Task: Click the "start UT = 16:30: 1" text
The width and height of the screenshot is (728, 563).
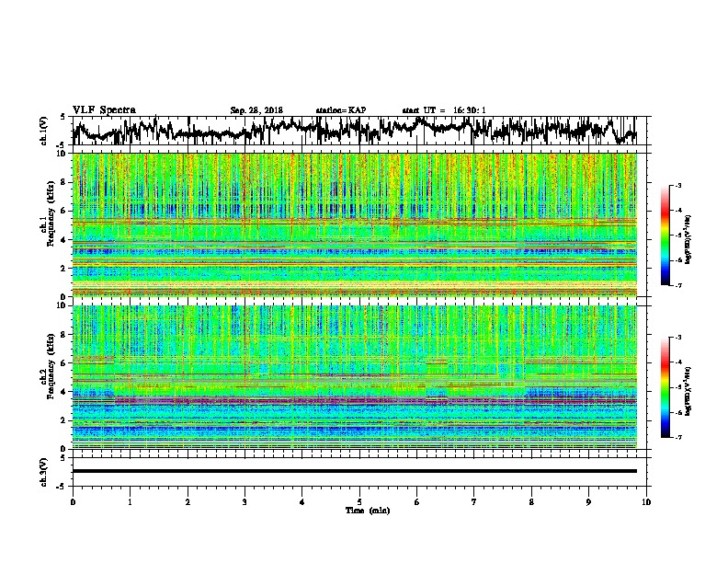Action: [x=444, y=110]
